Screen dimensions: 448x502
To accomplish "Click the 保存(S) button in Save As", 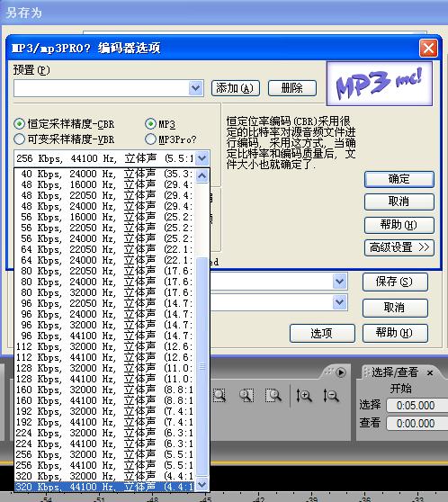I will click(395, 282).
